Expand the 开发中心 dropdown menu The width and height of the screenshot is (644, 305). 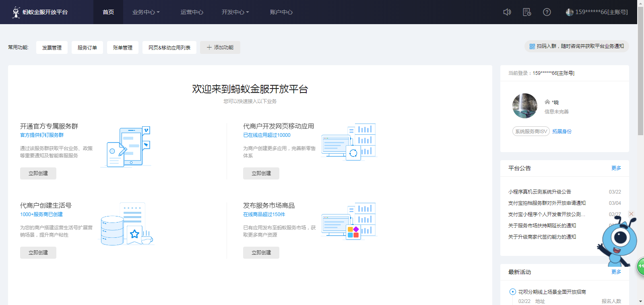pyautogui.click(x=235, y=12)
